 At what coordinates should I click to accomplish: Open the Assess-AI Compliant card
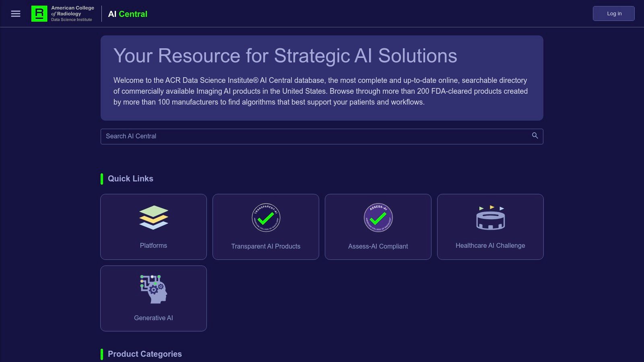point(378,226)
